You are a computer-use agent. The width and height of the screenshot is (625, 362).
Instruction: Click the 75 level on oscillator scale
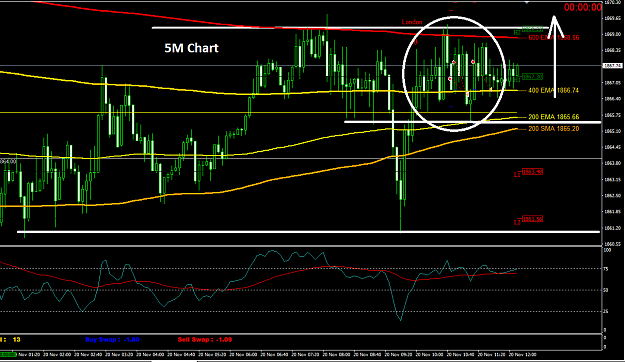[606, 270]
